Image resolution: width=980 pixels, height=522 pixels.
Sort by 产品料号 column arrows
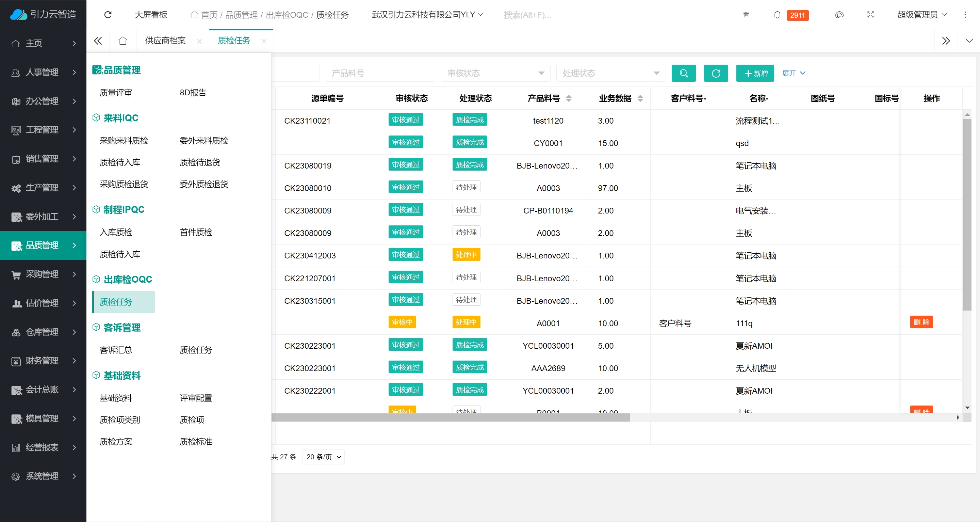pyautogui.click(x=568, y=98)
